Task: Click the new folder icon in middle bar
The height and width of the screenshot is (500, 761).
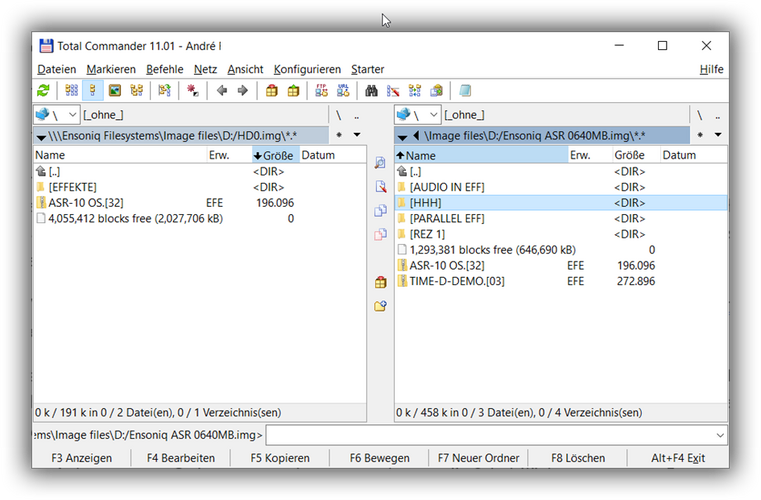Action: click(x=380, y=306)
